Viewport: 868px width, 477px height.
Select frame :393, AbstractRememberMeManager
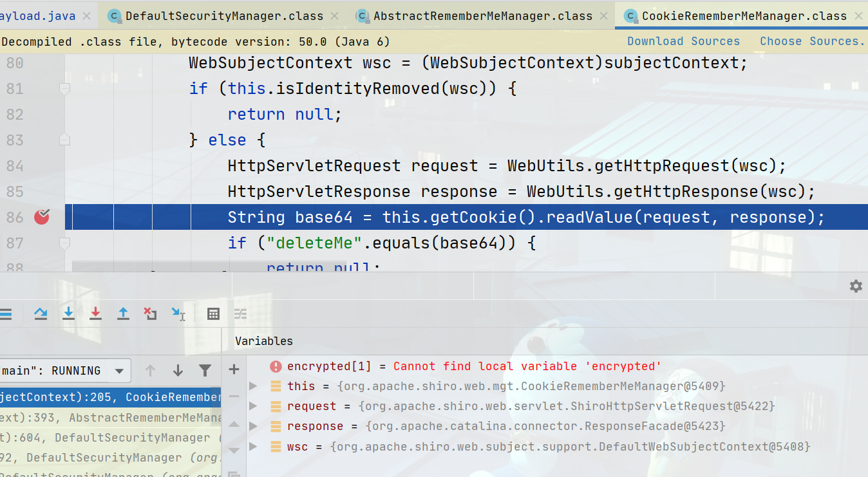point(110,417)
